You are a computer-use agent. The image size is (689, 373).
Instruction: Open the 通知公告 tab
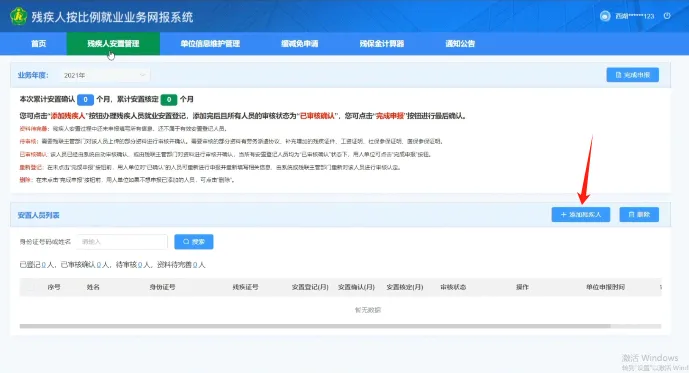pos(460,43)
